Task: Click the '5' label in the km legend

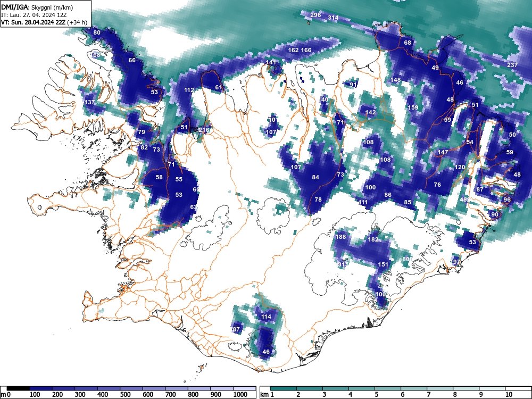Action: pos(377,394)
